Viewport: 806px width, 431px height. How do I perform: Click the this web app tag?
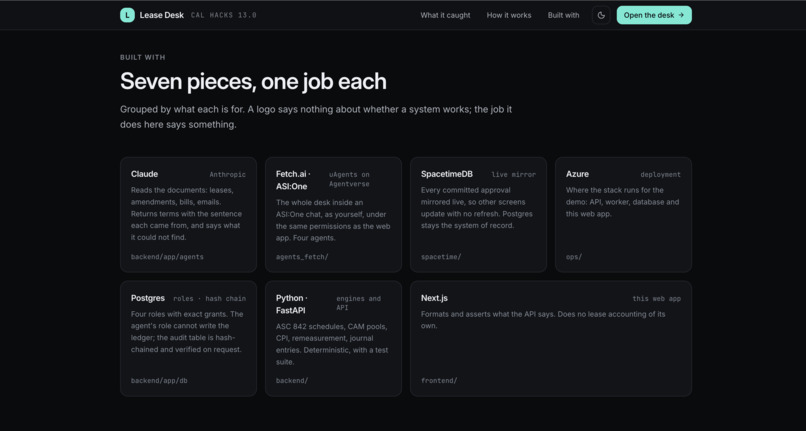click(656, 298)
